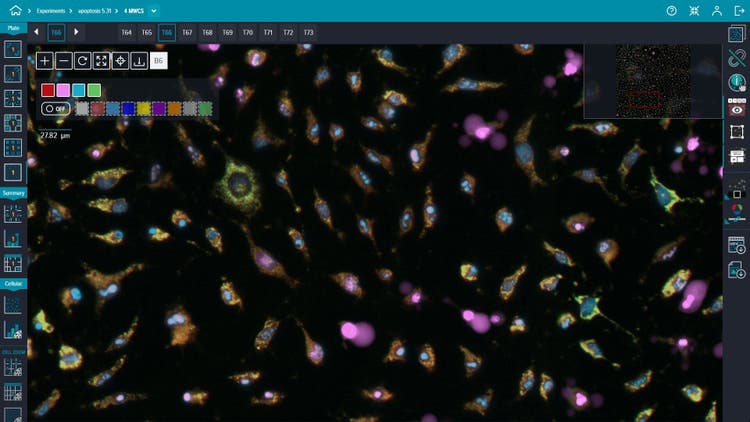Click the crosshair center tool
Viewport: 750px width, 422px height.
[x=120, y=61]
